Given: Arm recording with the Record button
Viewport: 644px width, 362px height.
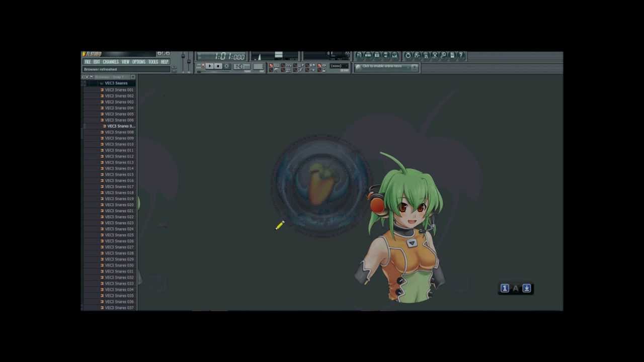Looking at the screenshot, I should [226, 66].
